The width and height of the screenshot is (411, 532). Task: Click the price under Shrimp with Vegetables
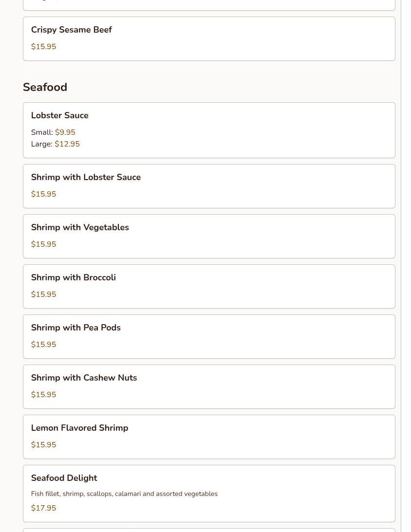43,244
